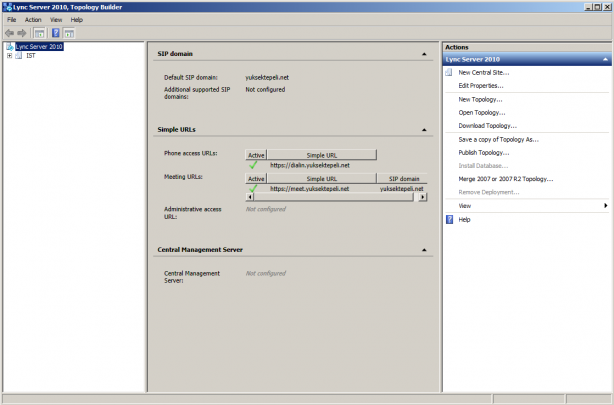Image resolution: width=614 pixels, height=405 pixels.
Task: Click the Back arrow toolbar icon
Action: click(9, 33)
